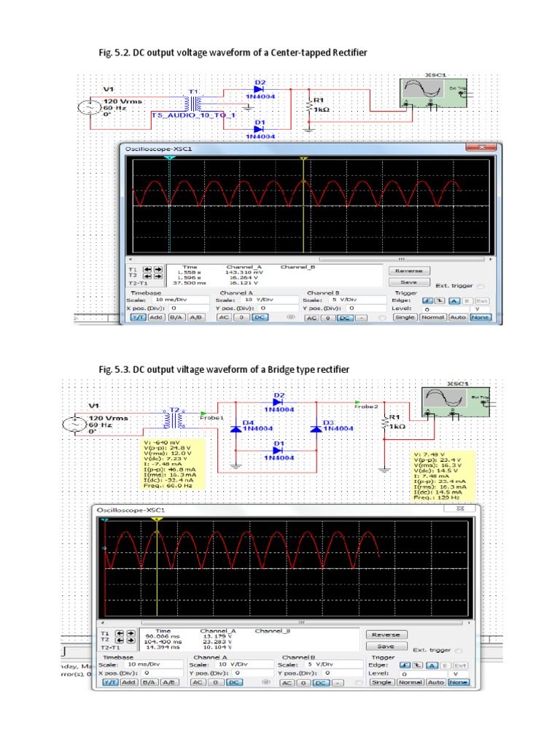Click T2 left arrow in lower oscilloscope
This screenshot has width=560, height=747.
120,640
